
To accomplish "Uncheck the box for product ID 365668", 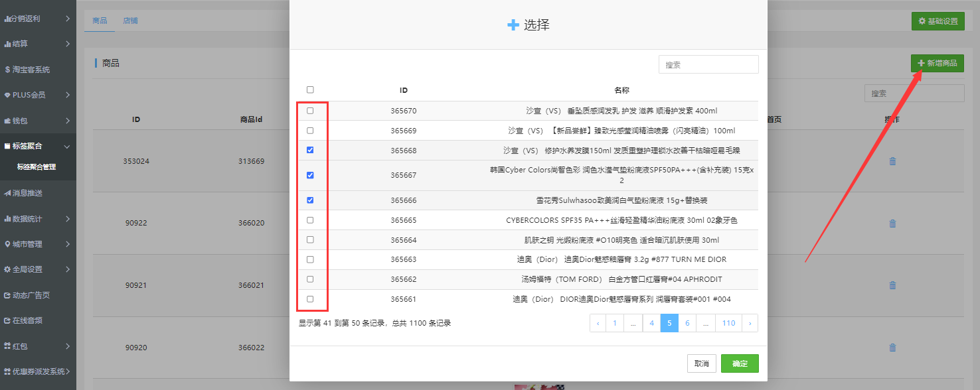I will point(310,151).
